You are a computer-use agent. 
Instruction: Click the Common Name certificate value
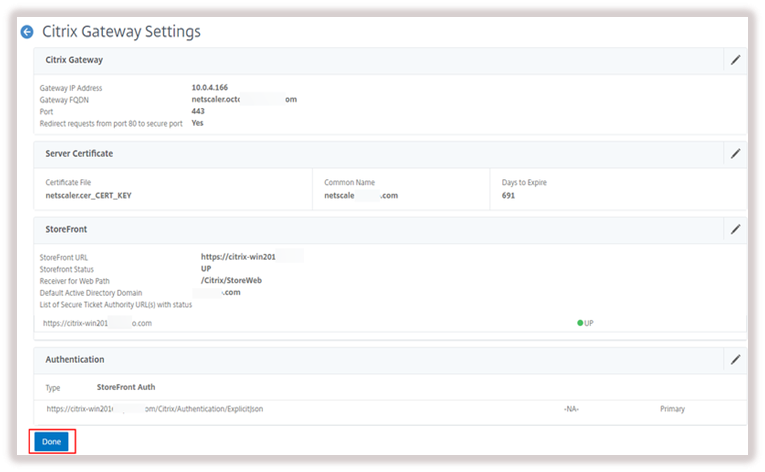coord(361,195)
